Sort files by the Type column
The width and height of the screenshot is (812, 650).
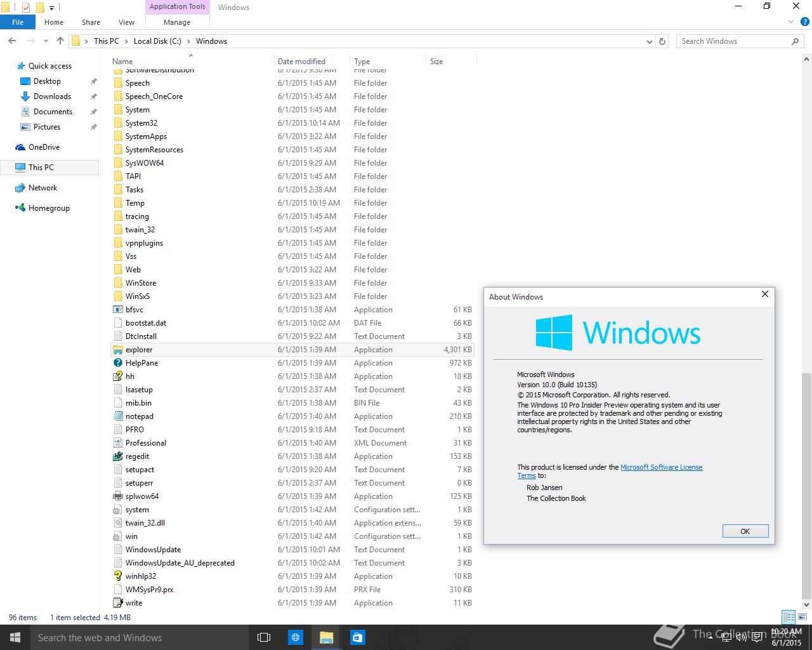[x=388, y=62]
